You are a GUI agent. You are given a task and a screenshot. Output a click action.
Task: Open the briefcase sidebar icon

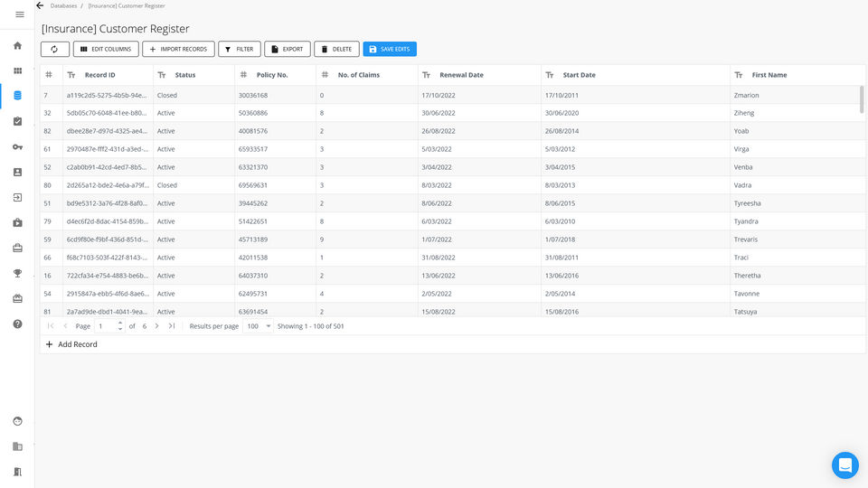click(18, 248)
